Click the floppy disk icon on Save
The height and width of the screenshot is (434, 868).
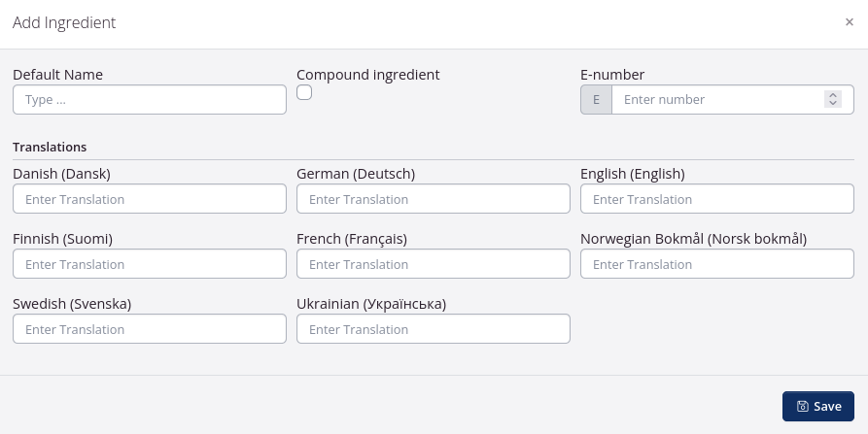[x=802, y=407]
